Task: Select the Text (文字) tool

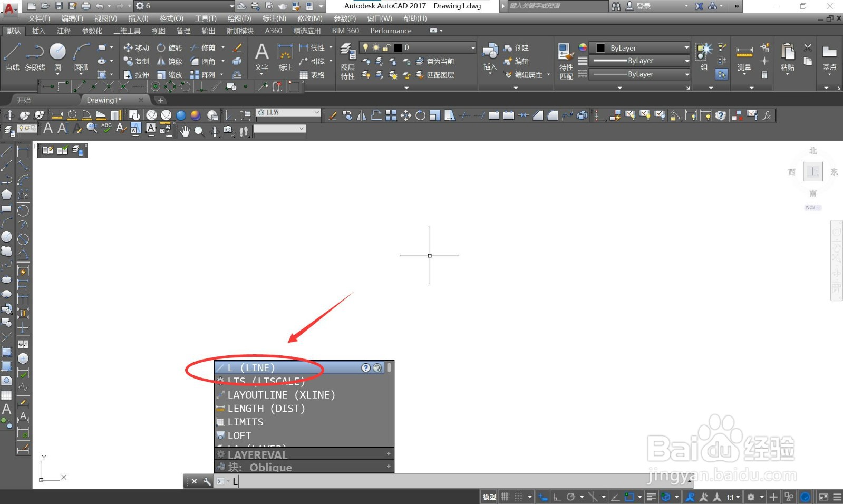Action: pyautogui.click(x=261, y=57)
